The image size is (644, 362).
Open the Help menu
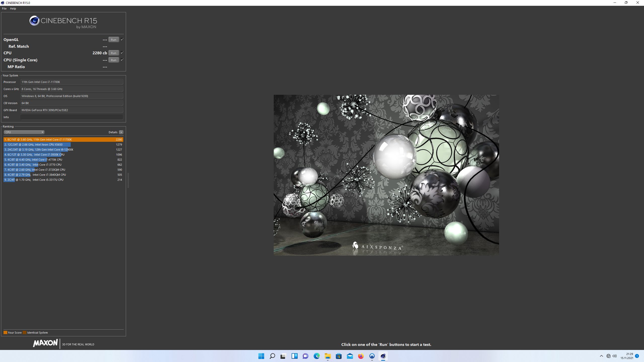coord(13,8)
